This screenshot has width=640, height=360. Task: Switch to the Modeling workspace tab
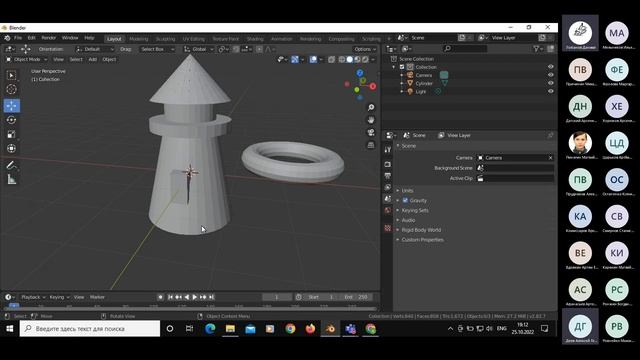click(138, 39)
